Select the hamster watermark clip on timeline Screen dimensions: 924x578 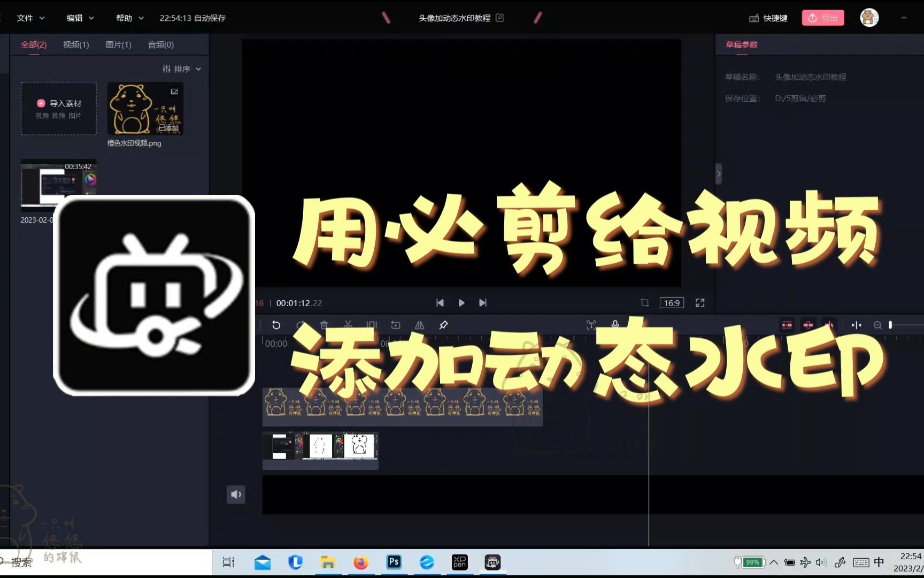[x=403, y=407]
